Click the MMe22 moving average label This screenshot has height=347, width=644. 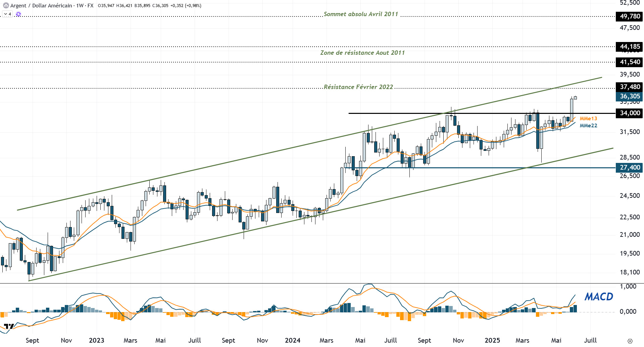(588, 126)
